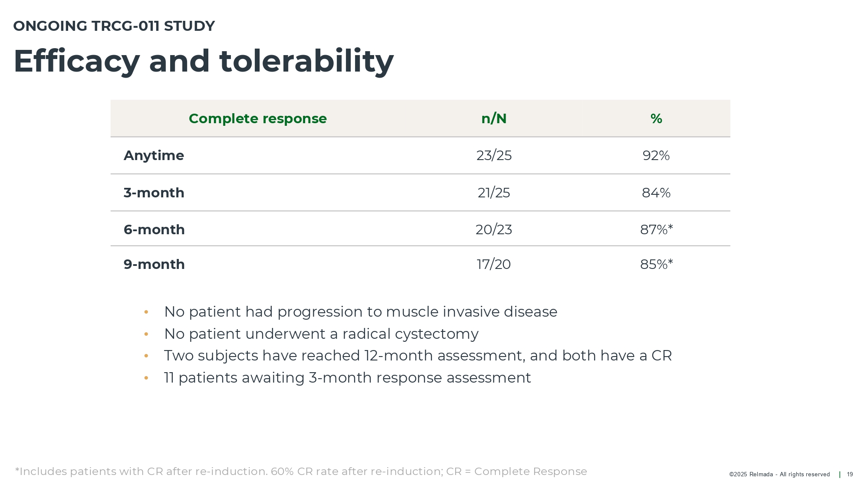
Task: Click the "Complete response" column header
Action: [257, 118]
